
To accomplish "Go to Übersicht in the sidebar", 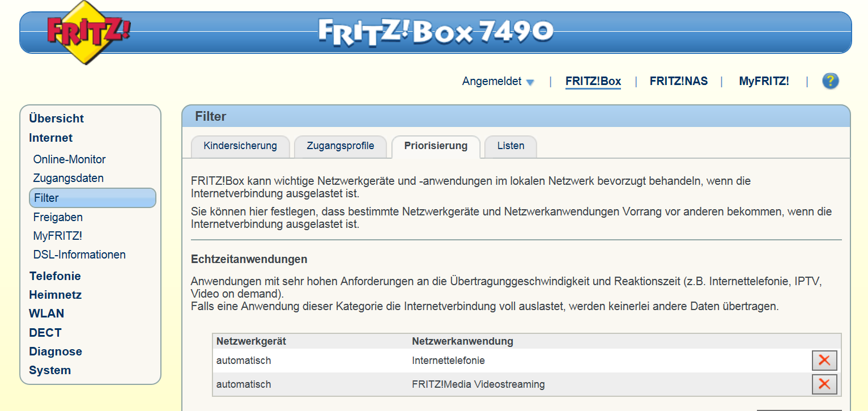I will click(x=56, y=118).
